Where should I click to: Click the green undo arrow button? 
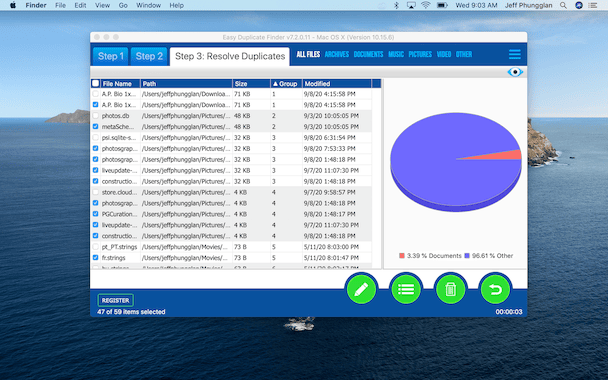click(x=495, y=289)
